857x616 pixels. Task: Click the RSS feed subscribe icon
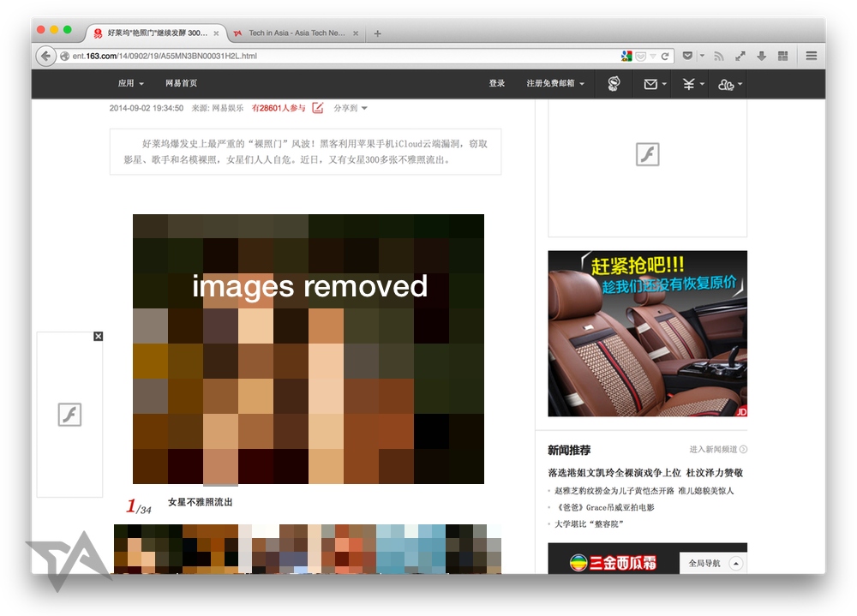pyautogui.click(x=719, y=56)
